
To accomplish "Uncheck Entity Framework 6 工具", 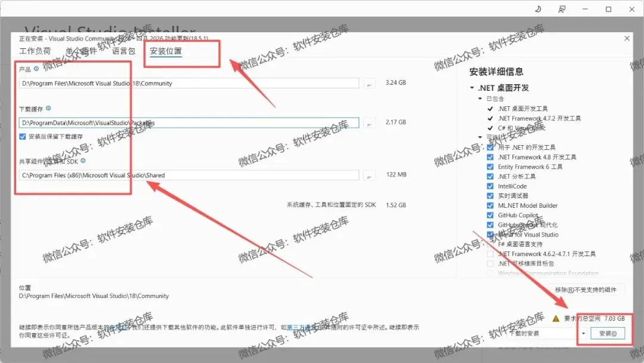I will point(490,167).
